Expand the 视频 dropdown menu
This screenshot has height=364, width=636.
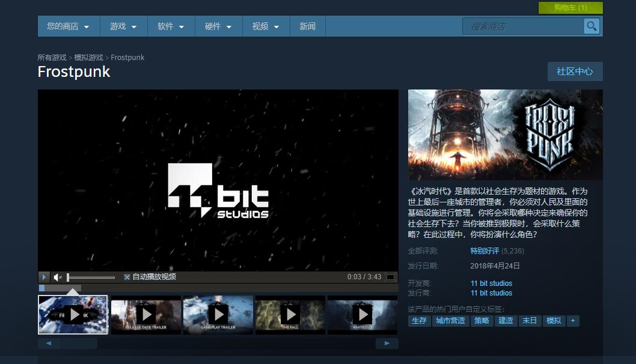point(266,26)
